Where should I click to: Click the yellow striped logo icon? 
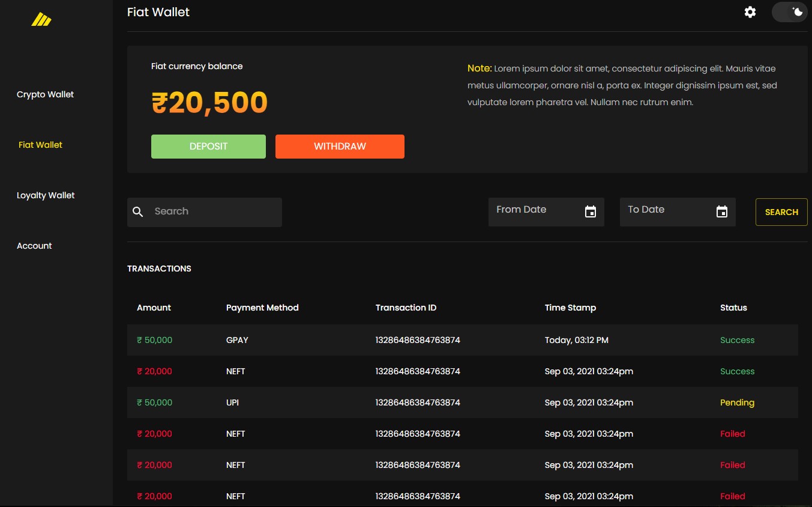point(41,20)
